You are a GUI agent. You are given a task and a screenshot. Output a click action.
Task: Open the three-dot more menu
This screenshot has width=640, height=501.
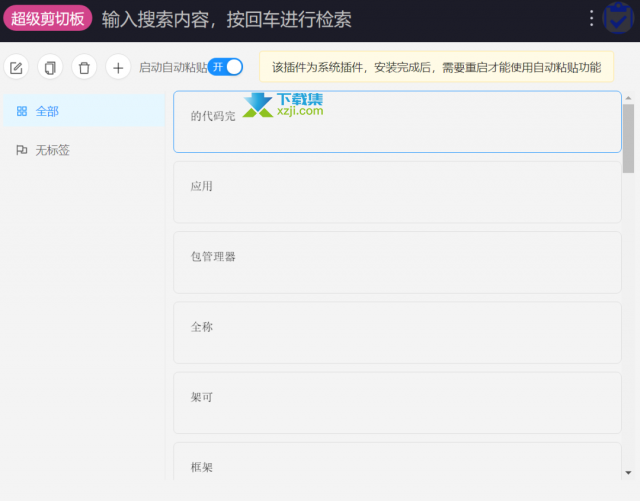click(x=591, y=18)
